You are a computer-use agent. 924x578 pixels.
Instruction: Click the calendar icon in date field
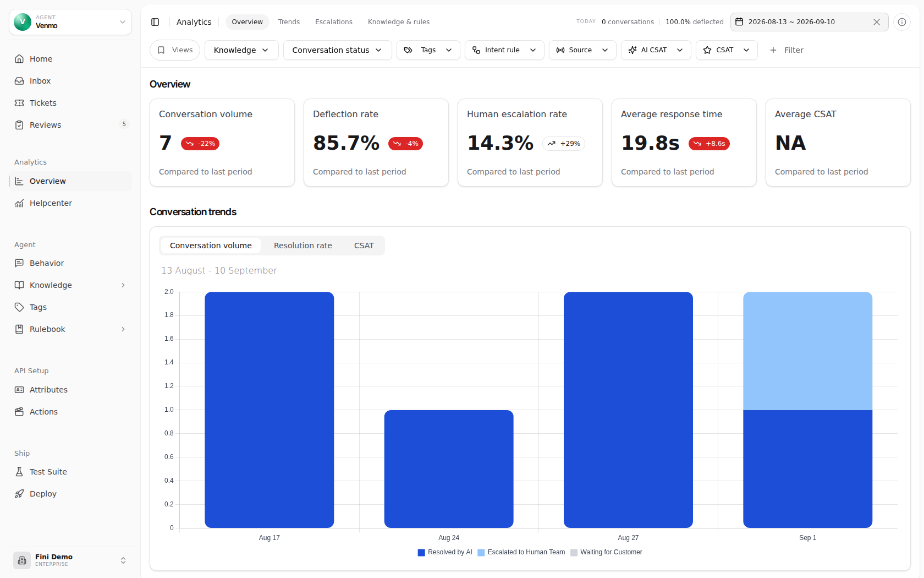coord(740,22)
